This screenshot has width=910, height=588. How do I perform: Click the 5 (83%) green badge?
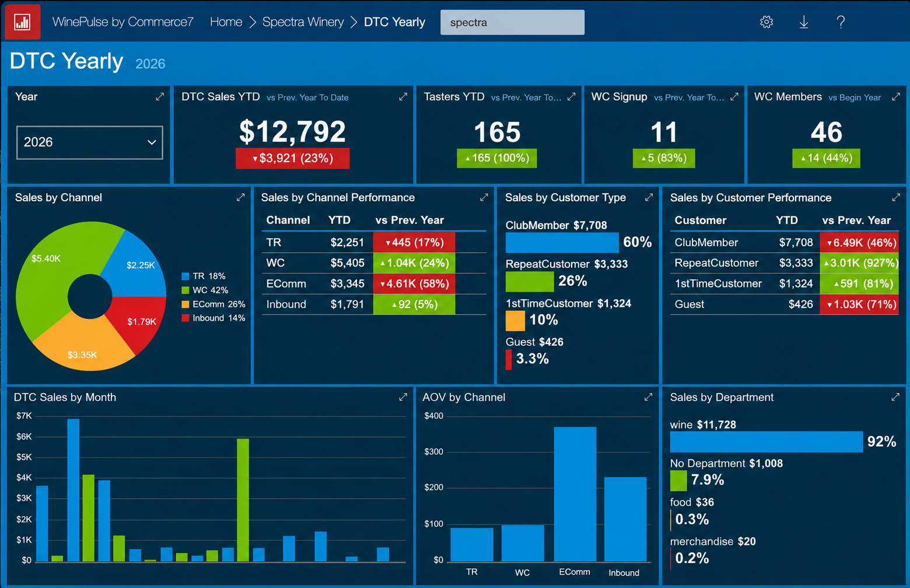[664, 158]
